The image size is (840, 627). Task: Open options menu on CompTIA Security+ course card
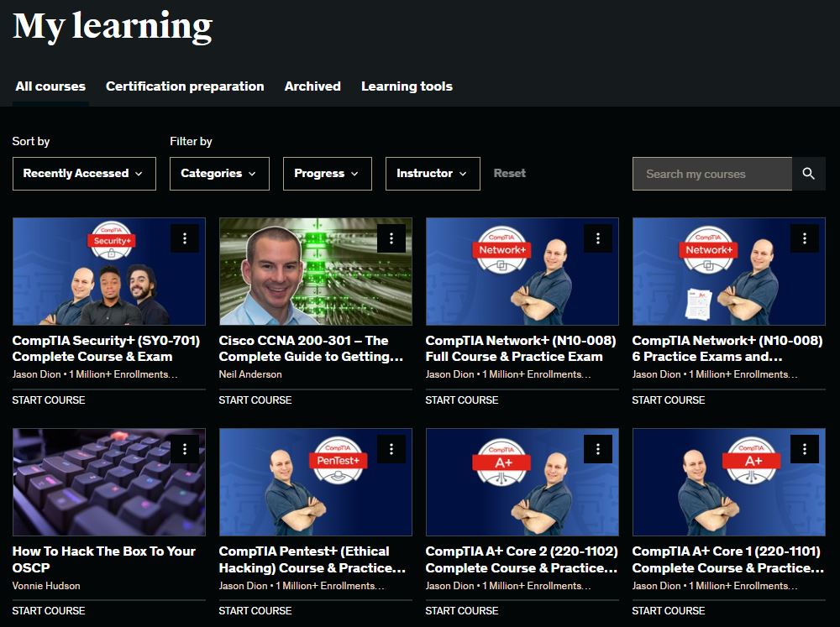click(x=185, y=238)
